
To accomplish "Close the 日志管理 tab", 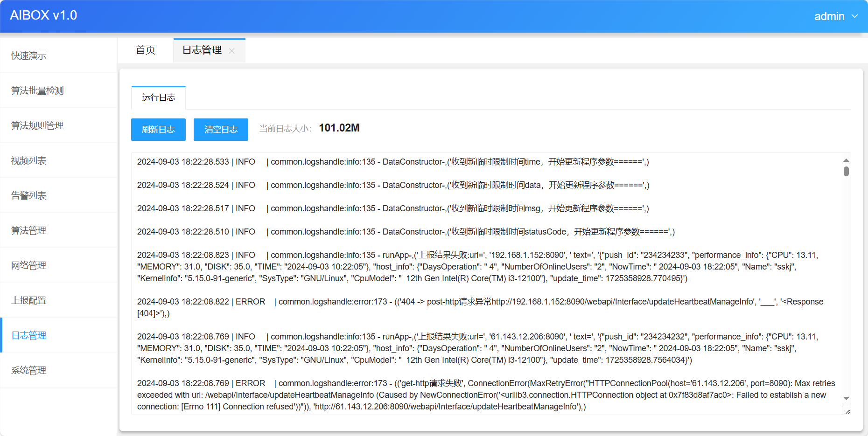I will point(231,51).
